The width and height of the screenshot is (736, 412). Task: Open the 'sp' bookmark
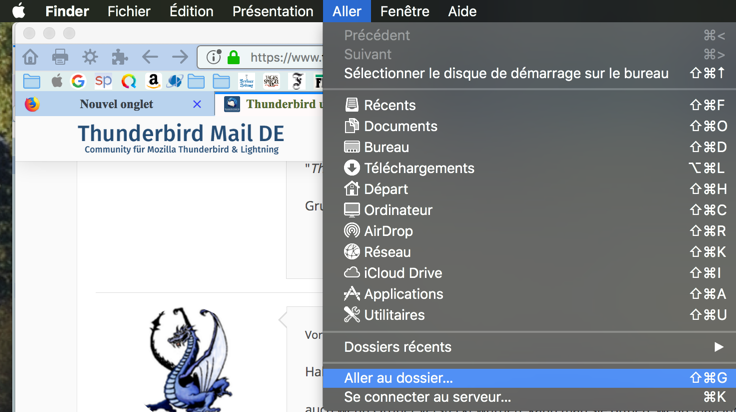point(103,81)
